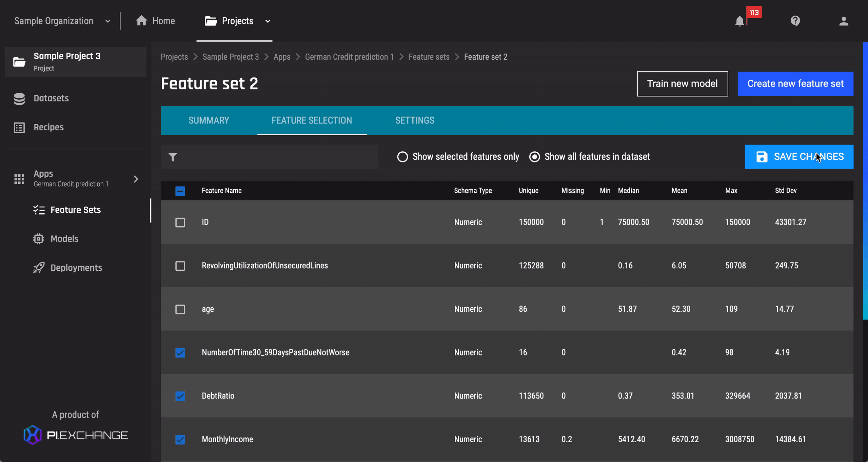The width and height of the screenshot is (868, 462).
Task: Check the ID feature checkbox
Action: tap(180, 223)
